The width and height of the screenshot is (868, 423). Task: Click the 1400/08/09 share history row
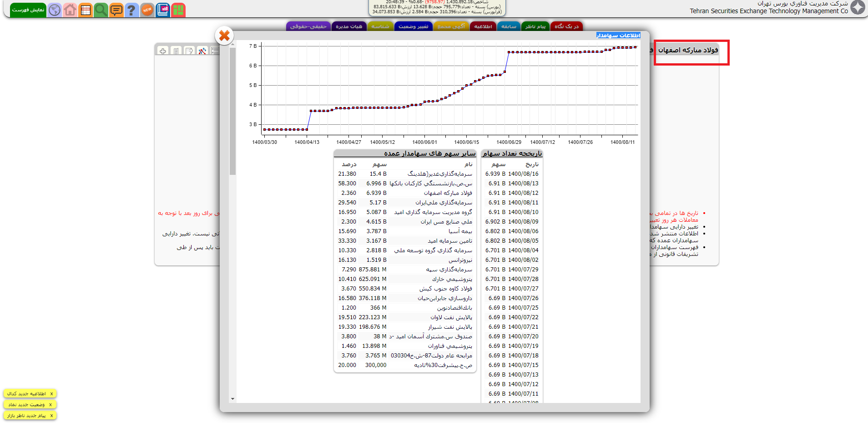(x=512, y=222)
